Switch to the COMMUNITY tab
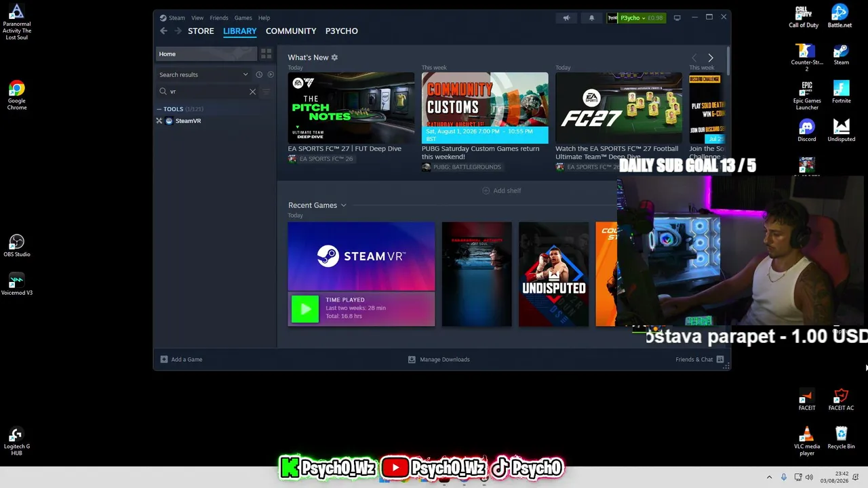 click(x=291, y=31)
